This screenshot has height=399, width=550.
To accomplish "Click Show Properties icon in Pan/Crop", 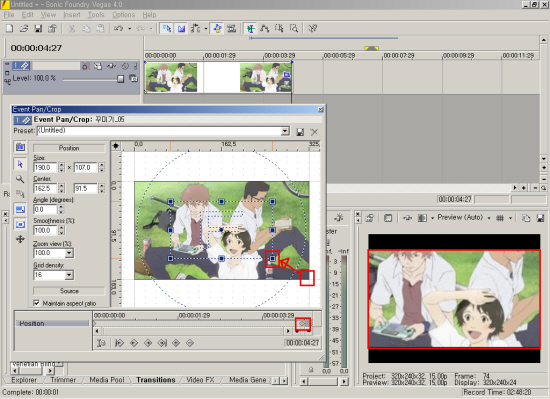I will coord(20,147).
